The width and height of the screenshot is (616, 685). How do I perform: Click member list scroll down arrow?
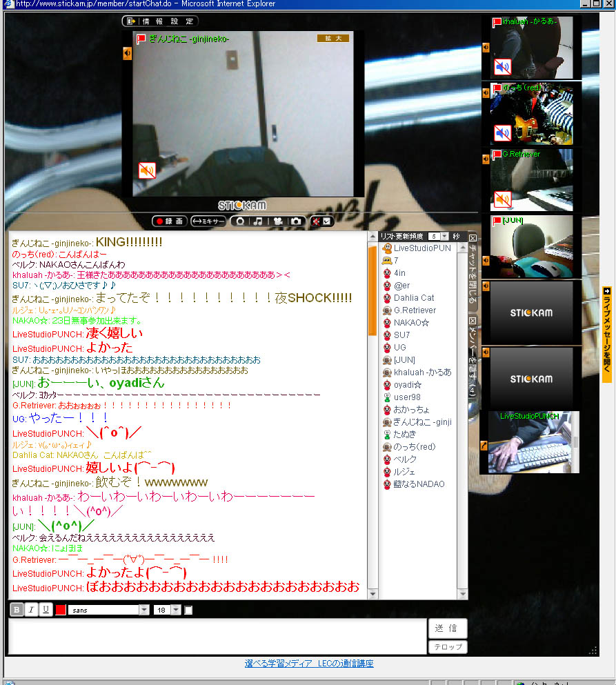[x=462, y=594]
